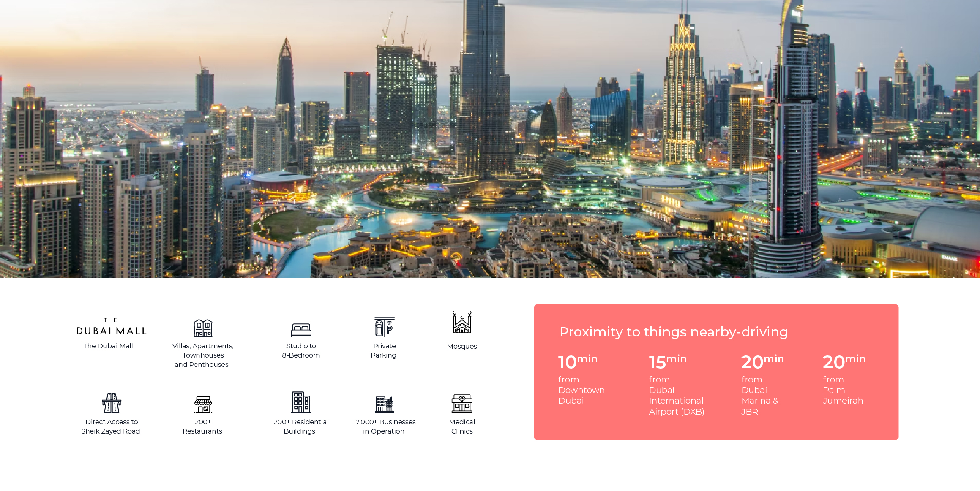980x491 pixels.
Task: Click 'from Palm Jumeirah' text
Action: 843,391
